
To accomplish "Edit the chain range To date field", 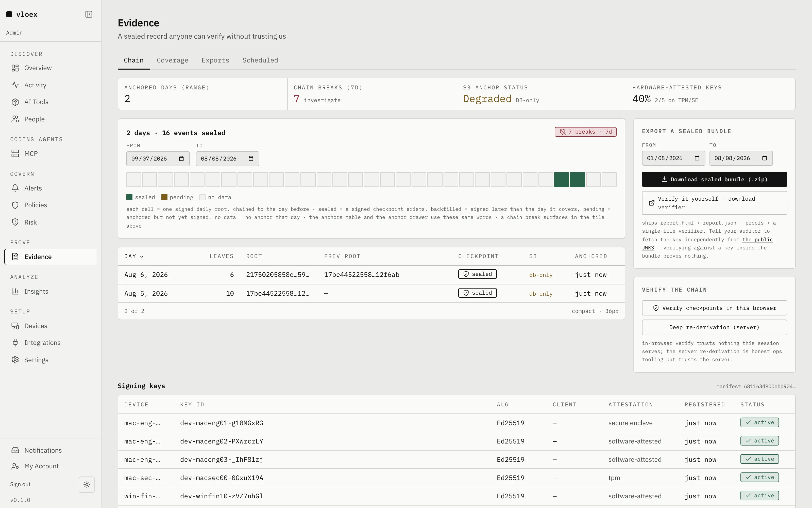I will (x=228, y=158).
